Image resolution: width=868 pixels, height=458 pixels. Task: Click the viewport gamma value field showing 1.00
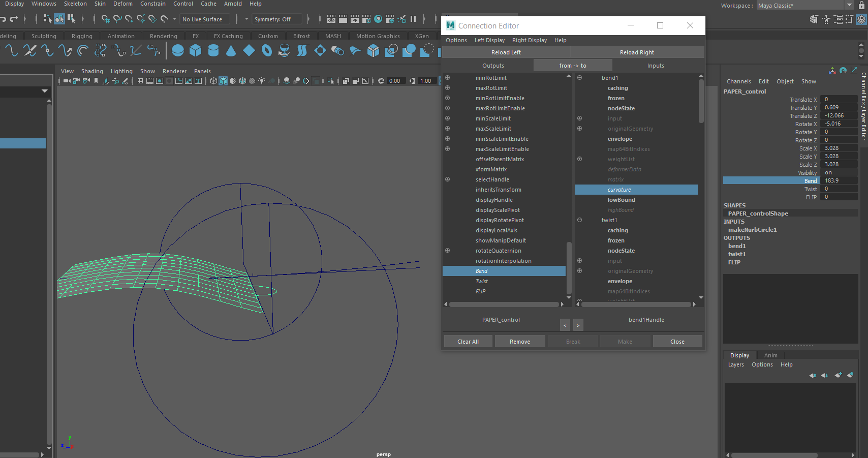425,81
